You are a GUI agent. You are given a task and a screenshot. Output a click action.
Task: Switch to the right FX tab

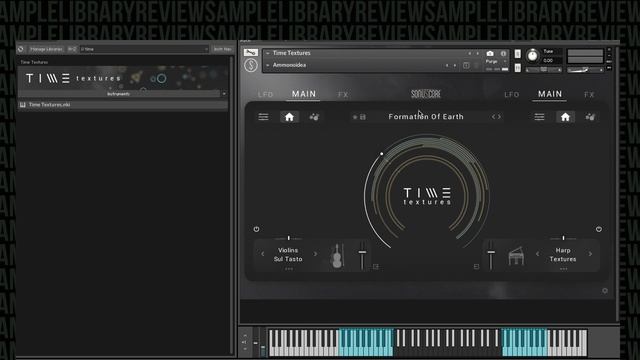click(589, 95)
